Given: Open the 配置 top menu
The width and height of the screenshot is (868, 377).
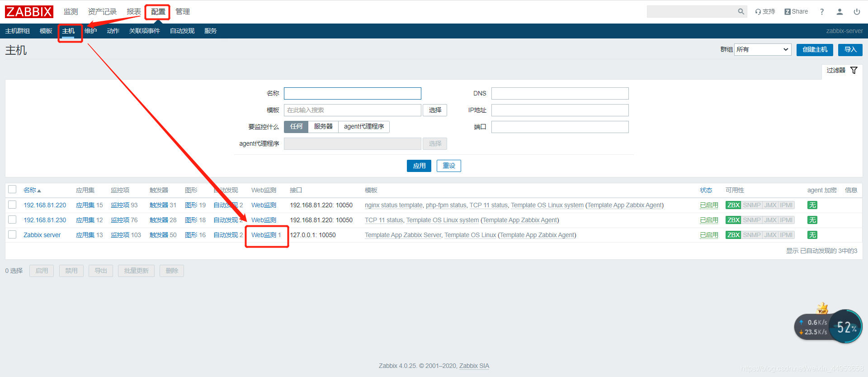Looking at the screenshot, I should click(x=158, y=12).
